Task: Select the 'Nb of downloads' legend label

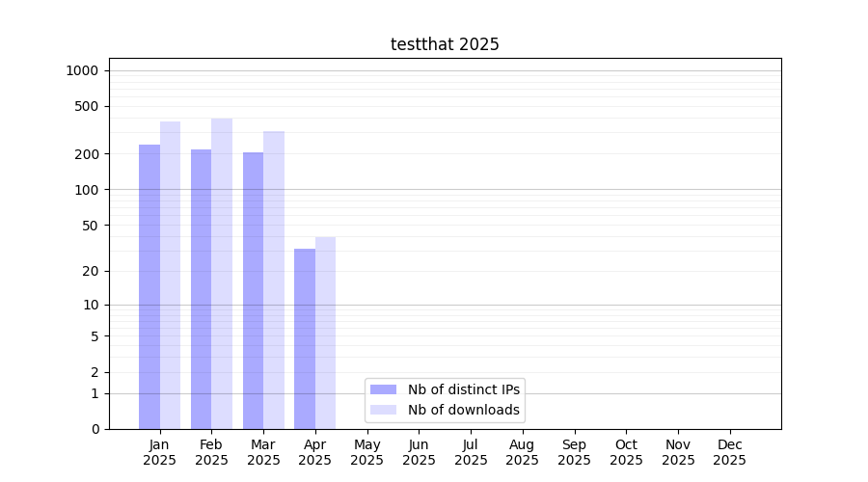Action: click(x=463, y=410)
